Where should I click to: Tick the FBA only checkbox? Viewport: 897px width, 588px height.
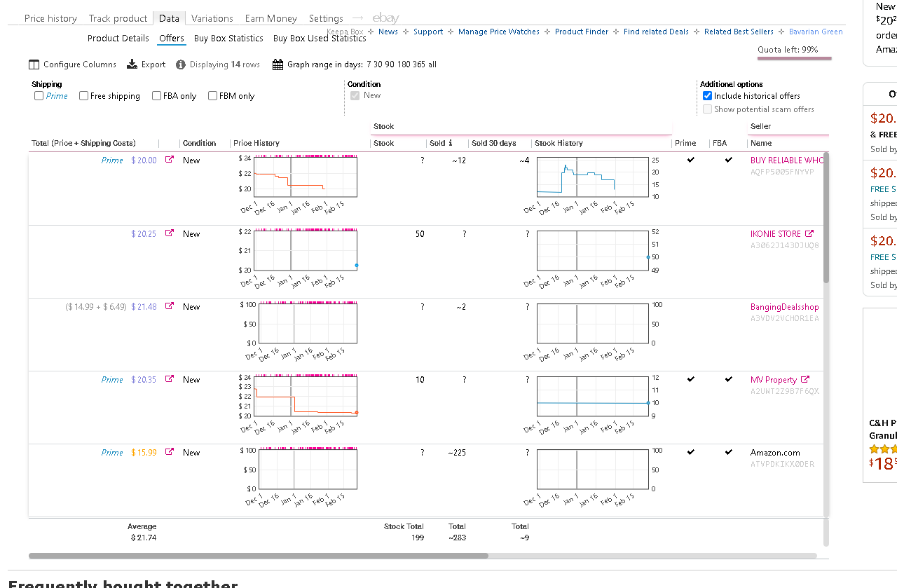pos(157,96)
